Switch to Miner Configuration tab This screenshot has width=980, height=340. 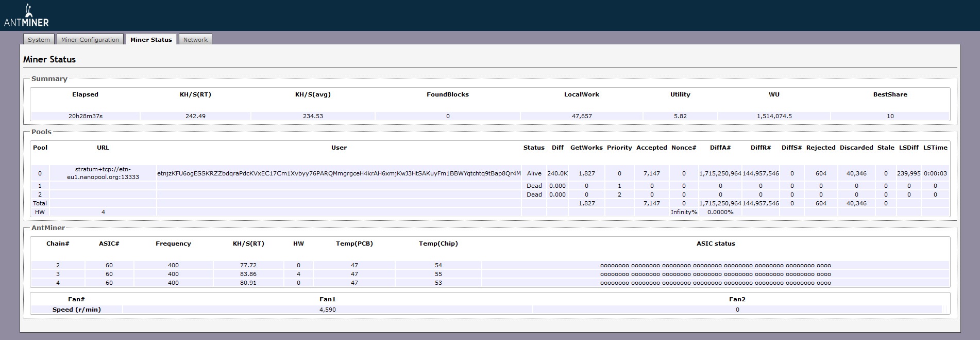click(x=90, y=40)
